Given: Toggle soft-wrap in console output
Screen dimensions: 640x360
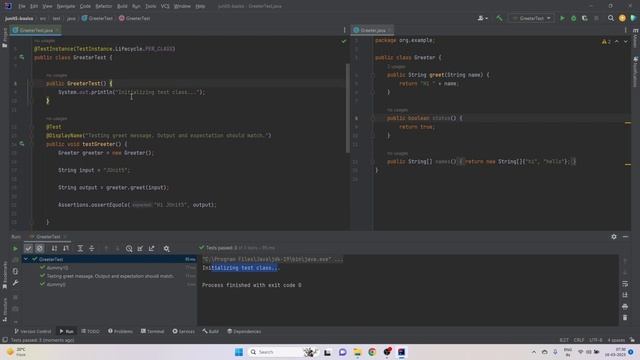Looking at the screenshot, I should point(625,284).
